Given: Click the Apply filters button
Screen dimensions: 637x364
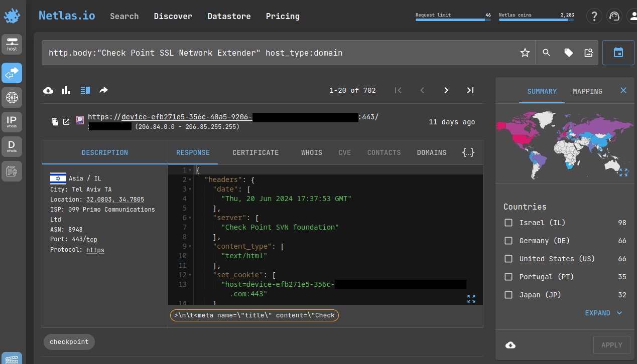Looking at the screenshot, I should pos(611,345).
